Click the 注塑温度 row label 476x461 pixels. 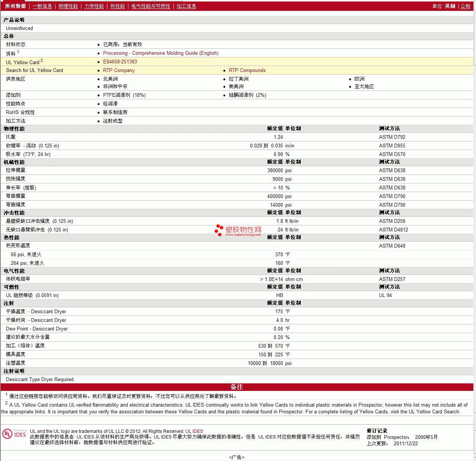(16, 363)
